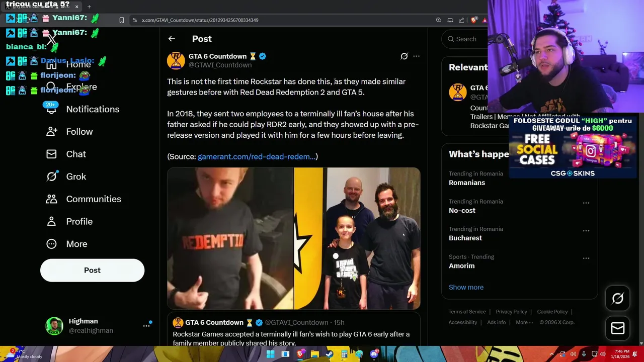Open the quoted GTA 6 Countdown post

point(294,329)
